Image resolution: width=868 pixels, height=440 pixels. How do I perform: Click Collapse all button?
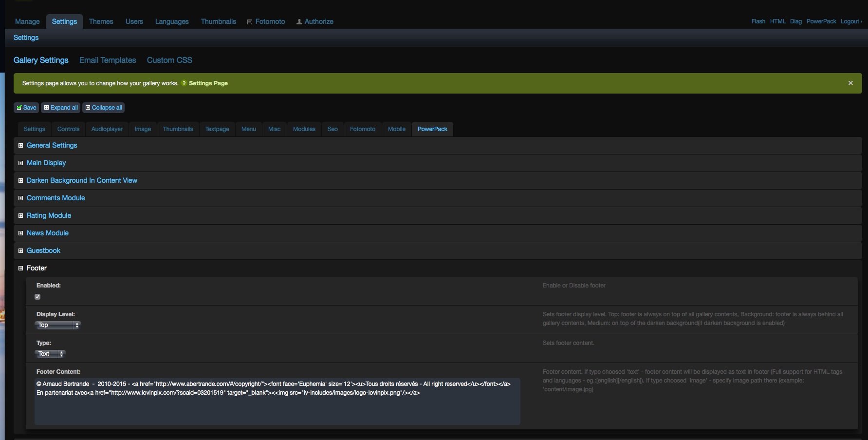103,108
